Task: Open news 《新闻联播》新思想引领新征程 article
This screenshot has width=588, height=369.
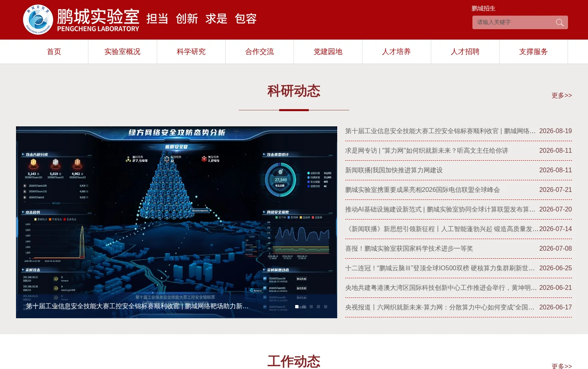Action: tap(442, 229)
